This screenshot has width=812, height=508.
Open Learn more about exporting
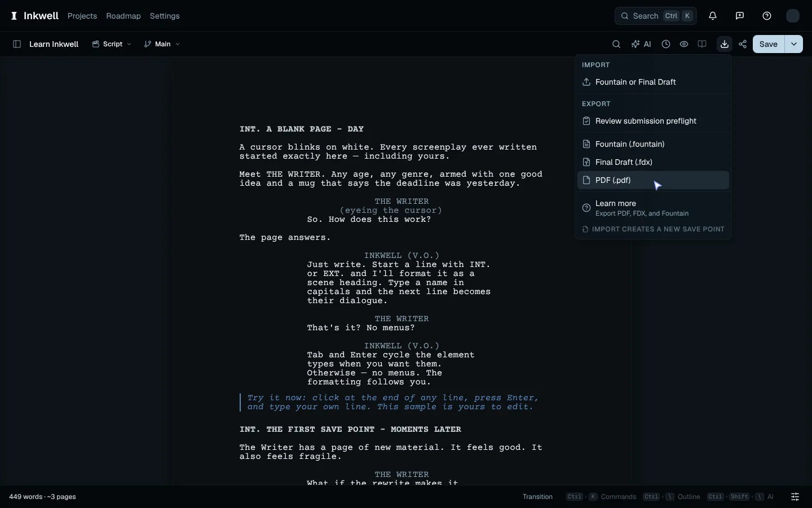654,208
